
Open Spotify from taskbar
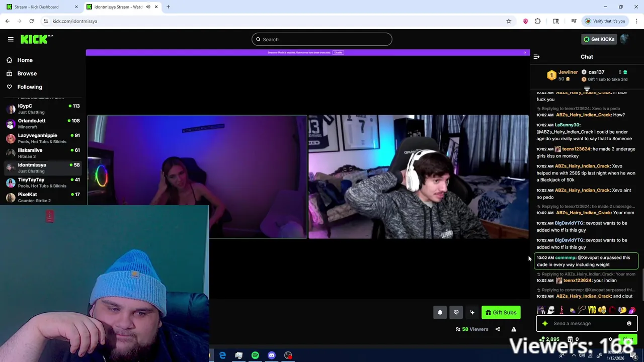click(x=255, y=355)
